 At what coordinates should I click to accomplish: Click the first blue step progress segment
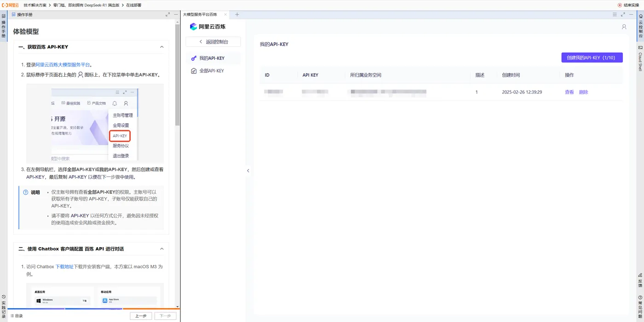click(x=36, y=309)
